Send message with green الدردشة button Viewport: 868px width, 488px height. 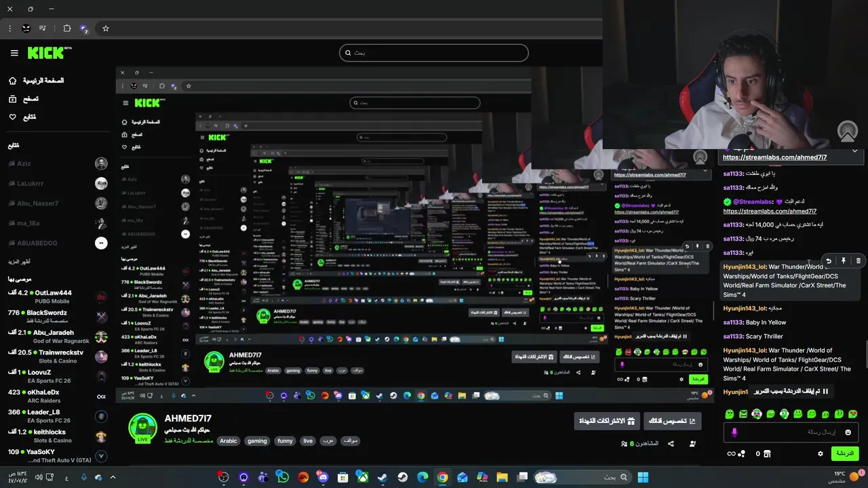pyautogui.click(x=844, y=453)
